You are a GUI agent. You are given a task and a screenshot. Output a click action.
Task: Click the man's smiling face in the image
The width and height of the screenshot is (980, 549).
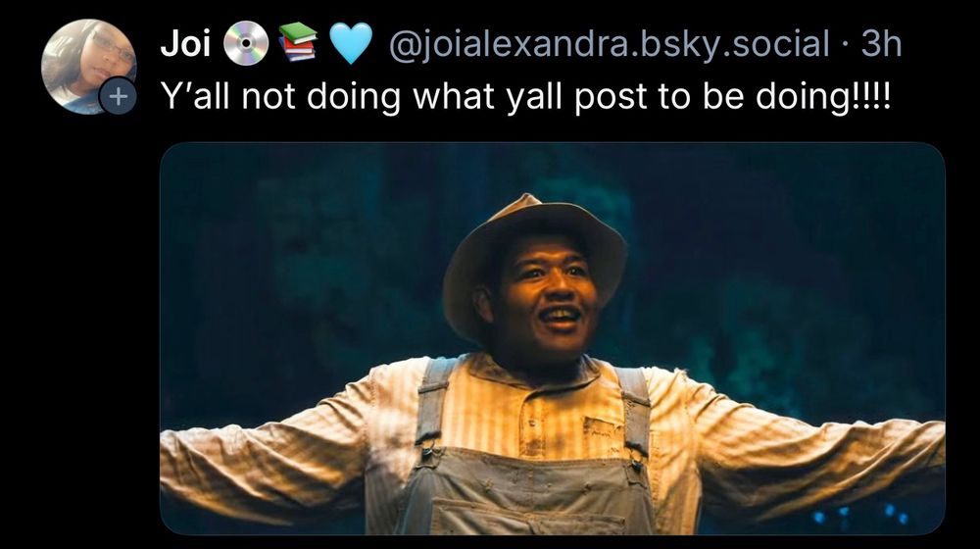pos(547,296)
